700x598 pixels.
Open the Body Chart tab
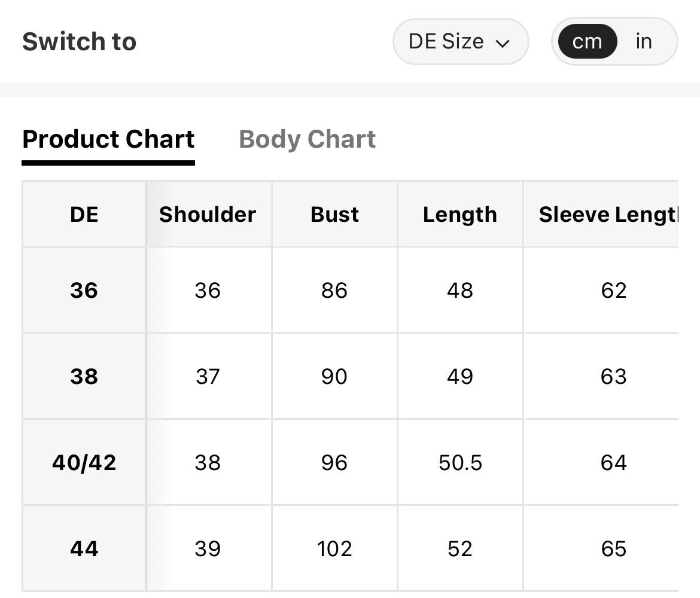click(x=307, y=139)
